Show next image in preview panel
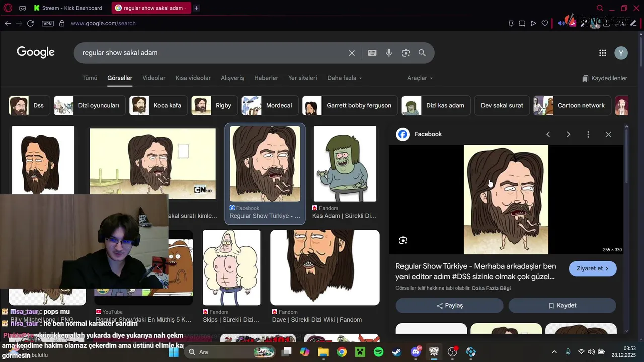The width and height of the screenshot is (644, 362). (x=569, y=134)
